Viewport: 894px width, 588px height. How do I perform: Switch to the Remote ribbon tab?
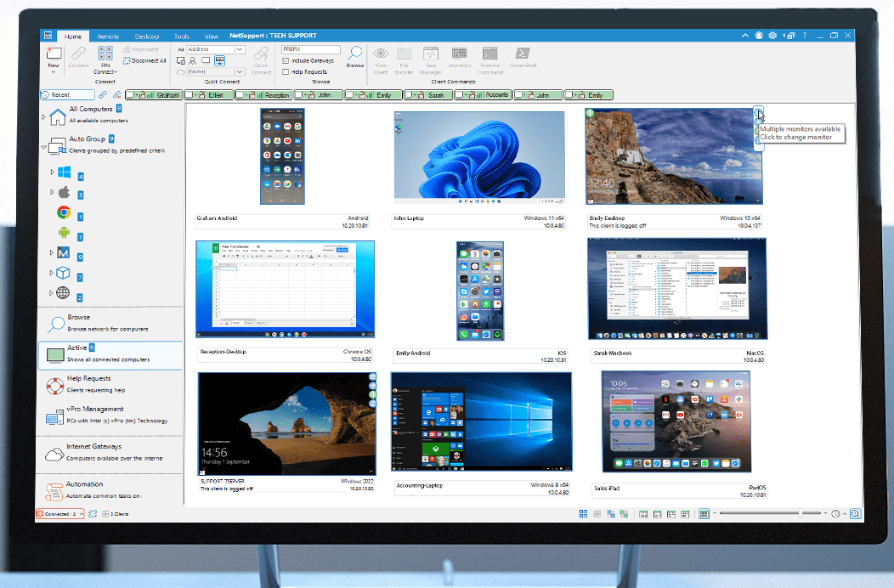coord(108,37)
